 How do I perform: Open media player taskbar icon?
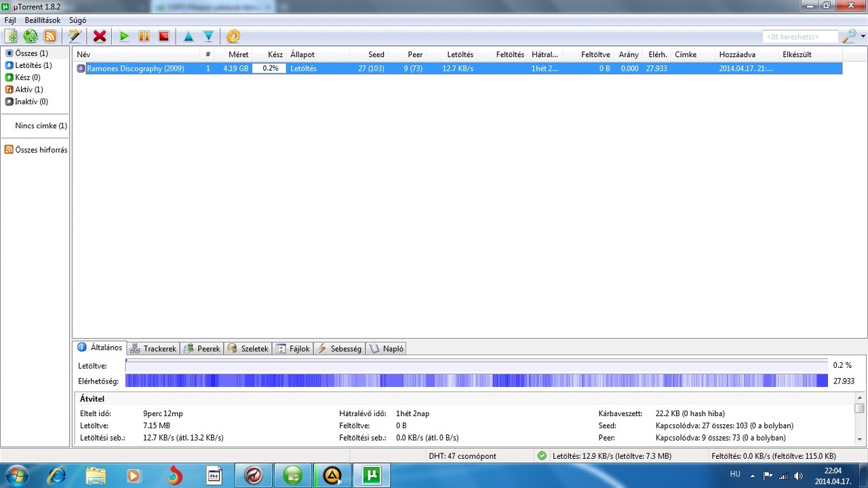134,476
